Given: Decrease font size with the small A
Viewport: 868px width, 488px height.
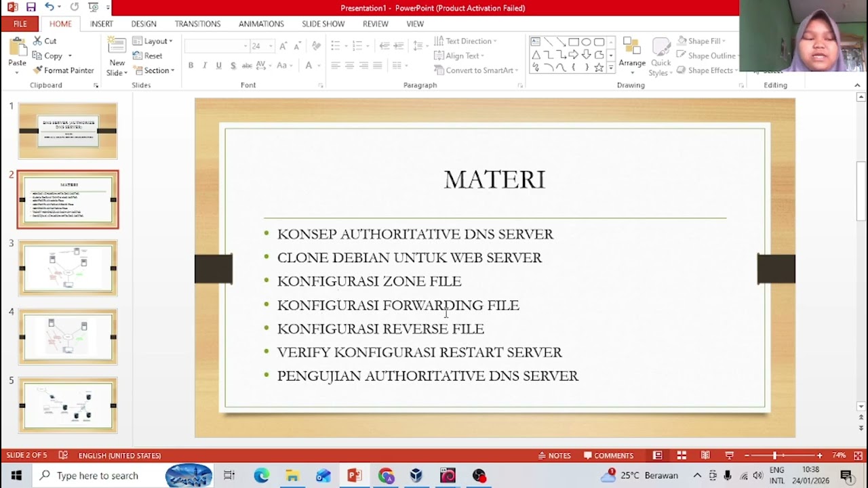Looking at the screenshot, I should pyautogui.click(x=297, y=46).
